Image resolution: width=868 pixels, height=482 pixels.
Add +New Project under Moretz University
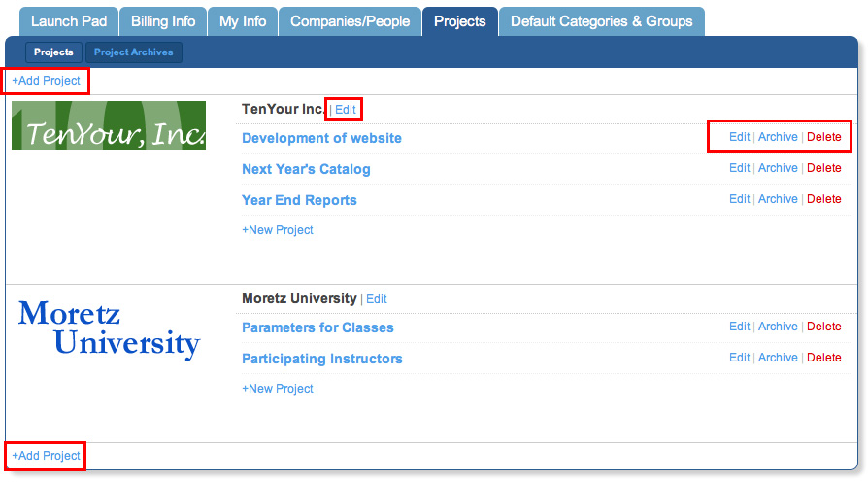click(x=278, y=389)
